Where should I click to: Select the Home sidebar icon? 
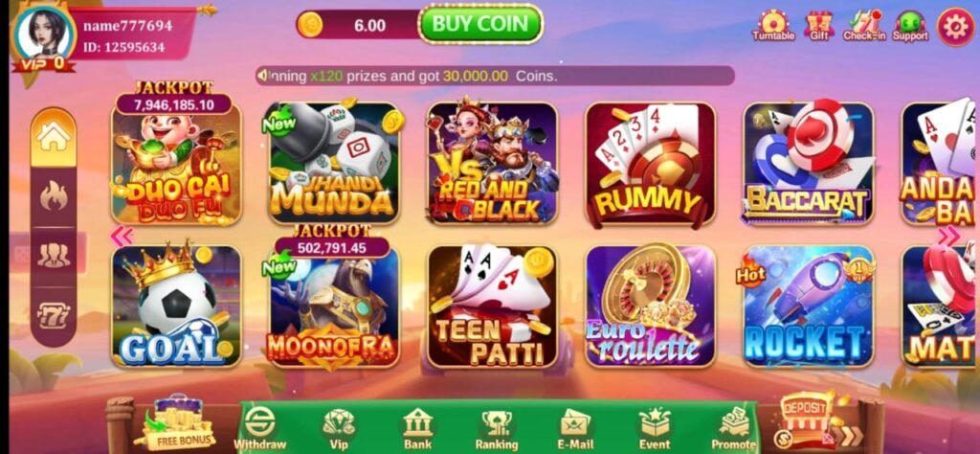[54, 138]
